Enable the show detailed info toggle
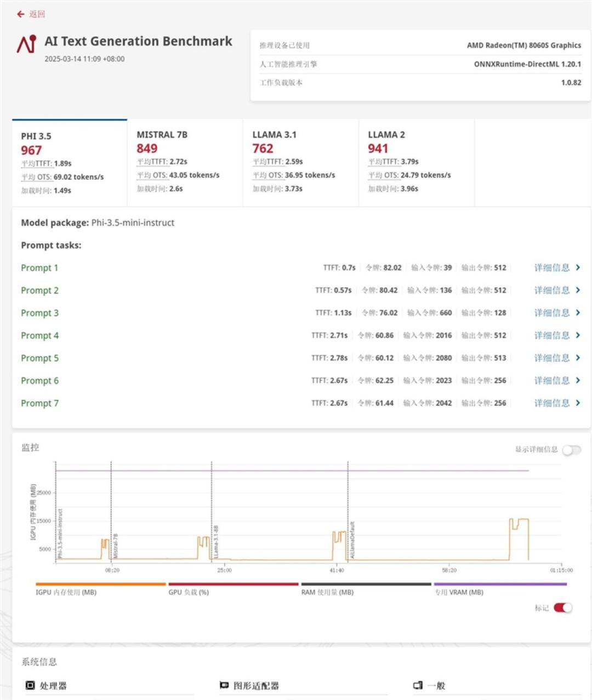 (x=571, y=450)
